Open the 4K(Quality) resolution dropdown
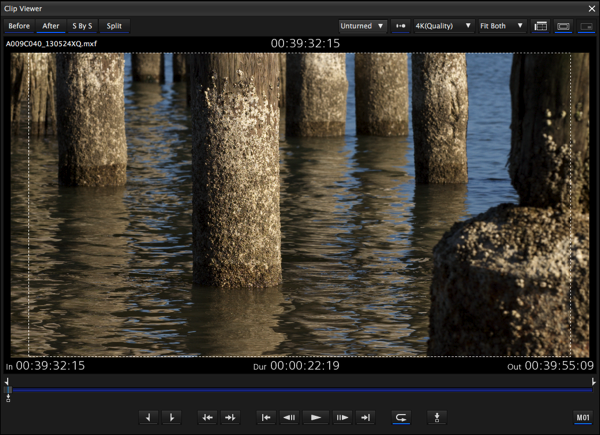 [443, 26]
